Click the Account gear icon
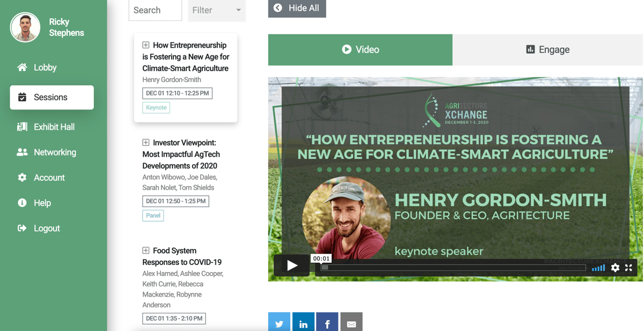Viewport: 644px width, 331px height. (22, 178)
